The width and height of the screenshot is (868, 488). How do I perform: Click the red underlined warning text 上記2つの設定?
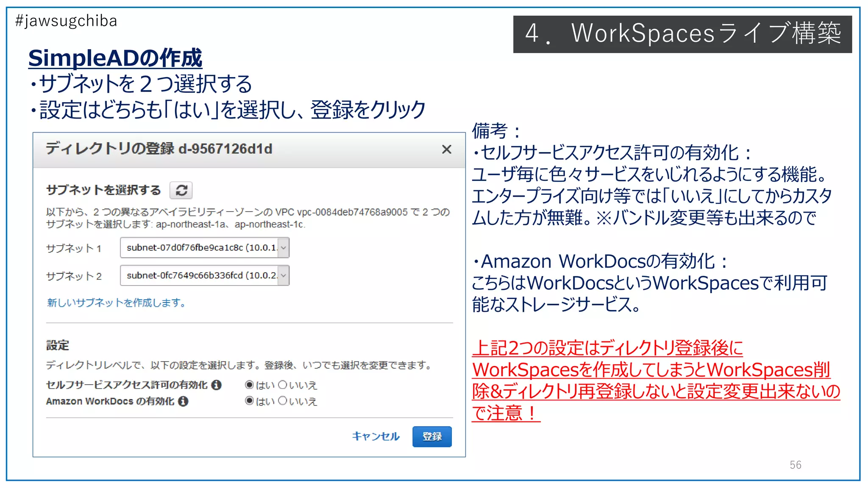pos(656,380)
